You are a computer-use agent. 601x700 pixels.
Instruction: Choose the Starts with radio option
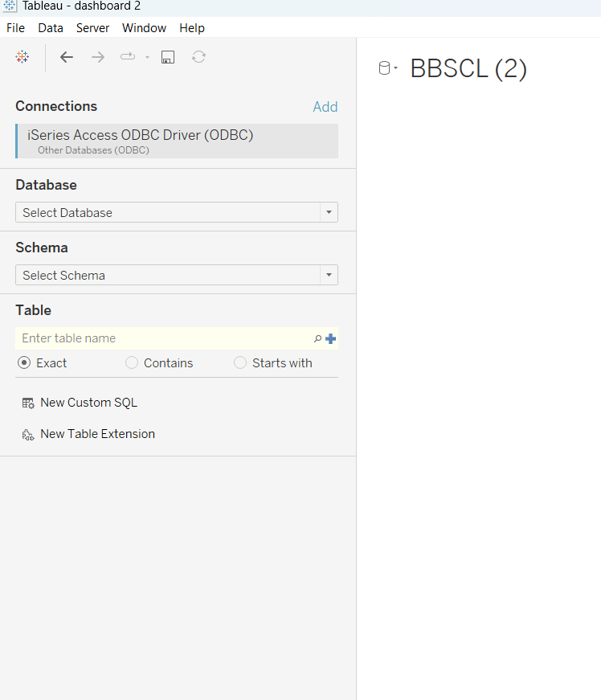coord(240,363)
